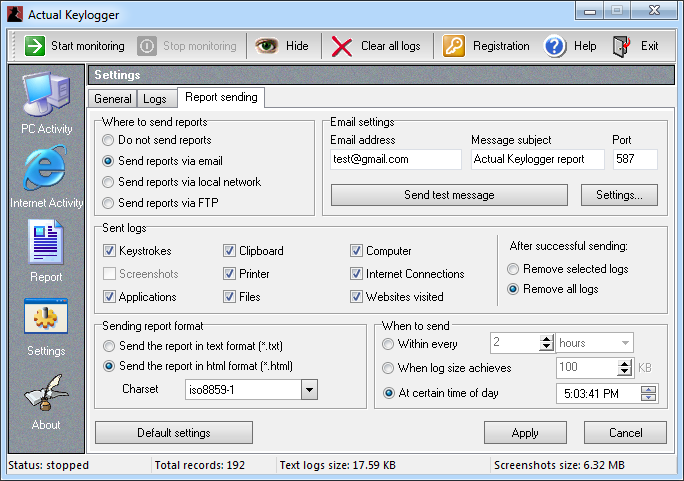Choose Send reports via FTP
This screenshot has height=481, width=684.
point(108,203)
